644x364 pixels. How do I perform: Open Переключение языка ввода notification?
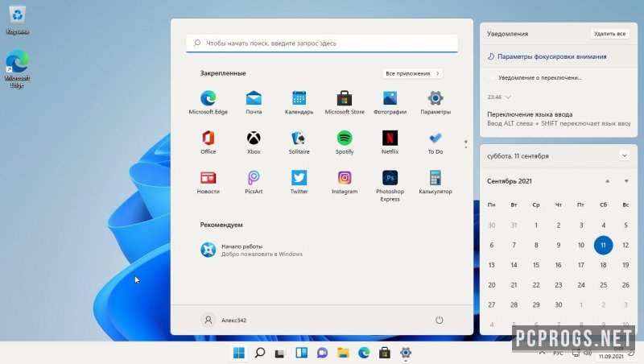click(x=559, y=118)
